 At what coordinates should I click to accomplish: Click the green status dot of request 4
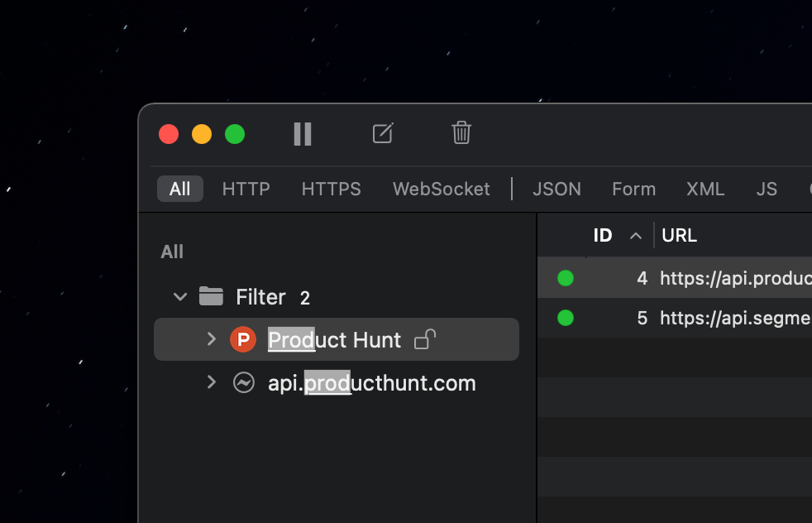pos(566,278)
